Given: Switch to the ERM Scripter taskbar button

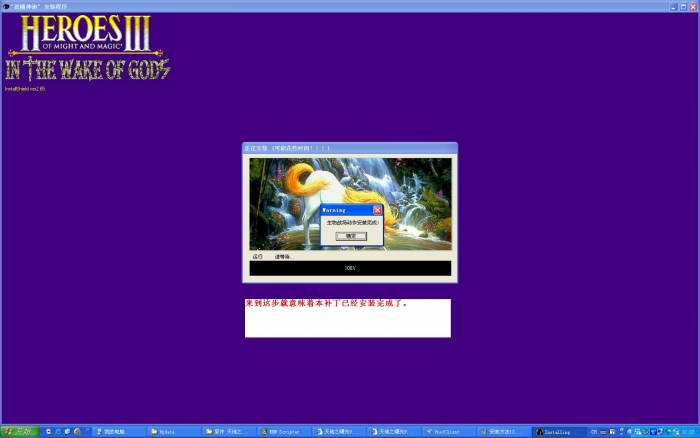Looking at the screenshot, I should 284,432.
